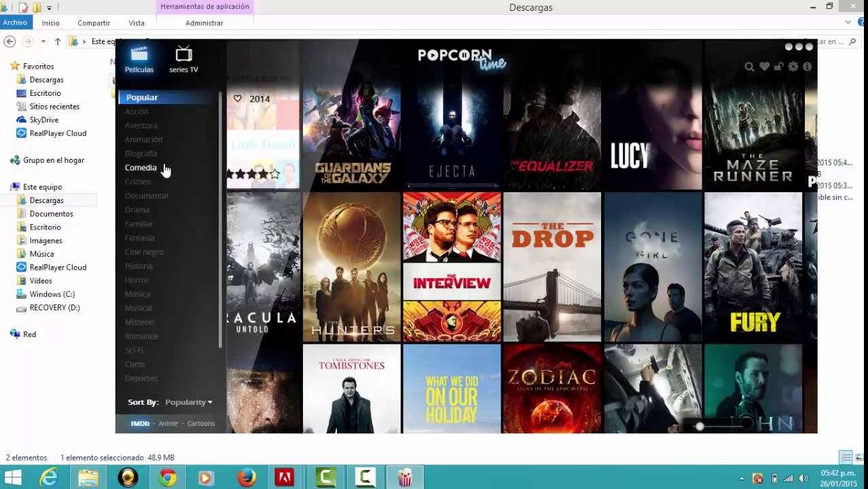Expand the Explorer ribbon chevron

[848, 22]
